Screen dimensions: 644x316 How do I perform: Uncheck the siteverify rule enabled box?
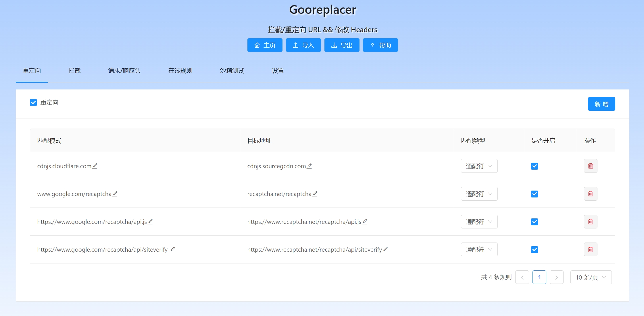534,250
